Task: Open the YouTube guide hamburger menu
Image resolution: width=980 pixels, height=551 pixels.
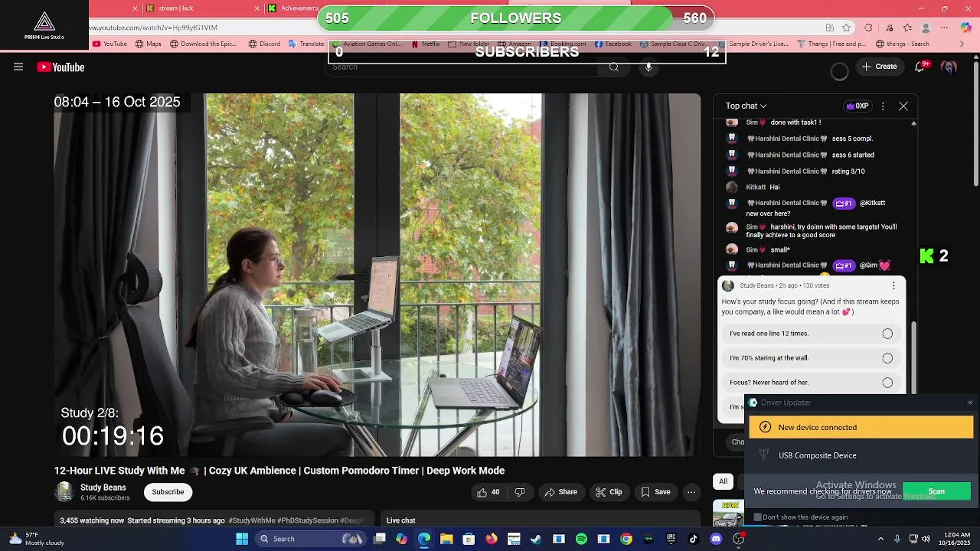Action: pos(18,67)
